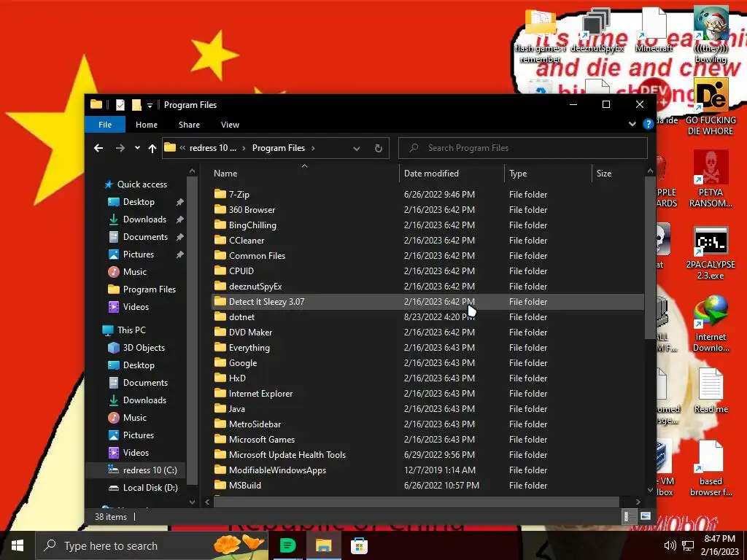Open Microsoft Store from taskbar
Viewport: 747px width, 560px height.
pos(359,545)
